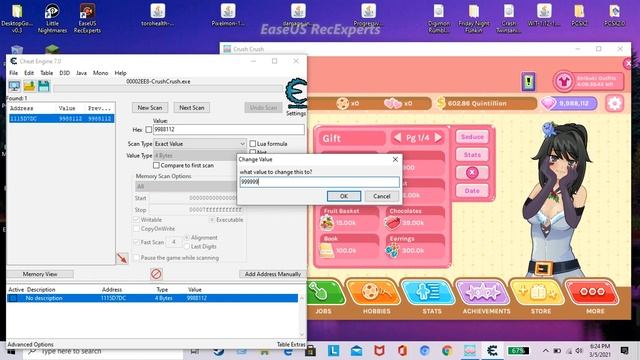
Task: Click Cheat Engine icon in taskbar
Action: (x=492, y=351)
